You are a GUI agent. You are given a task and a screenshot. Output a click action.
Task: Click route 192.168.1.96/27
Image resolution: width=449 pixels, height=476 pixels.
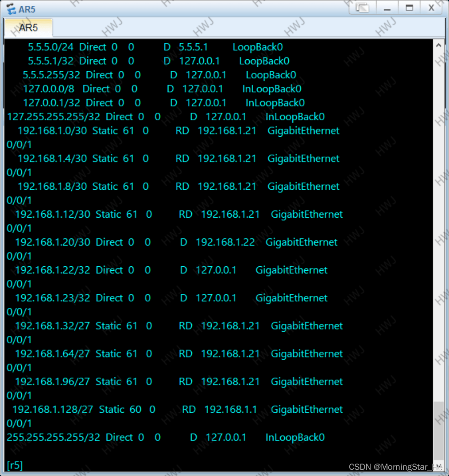(53, 382)
